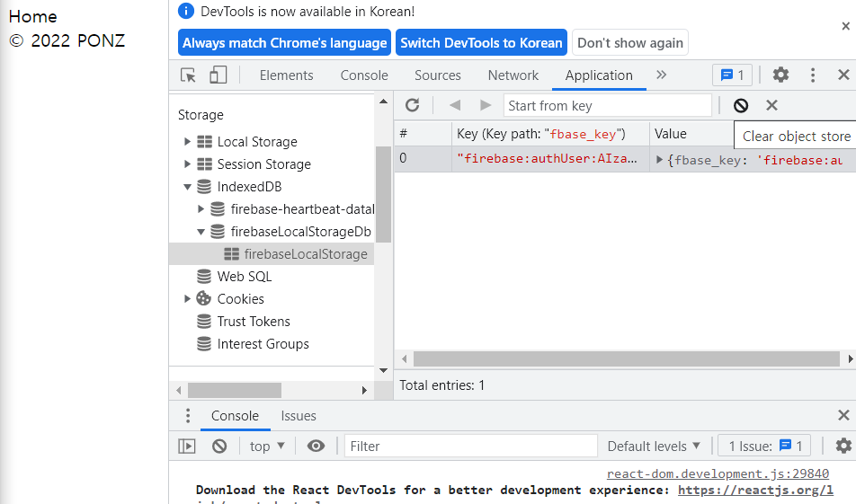Click the sidebar vertical scrollbar thumb
The width and height of the screenshot is (856, 504).
[x=383, y=194]
